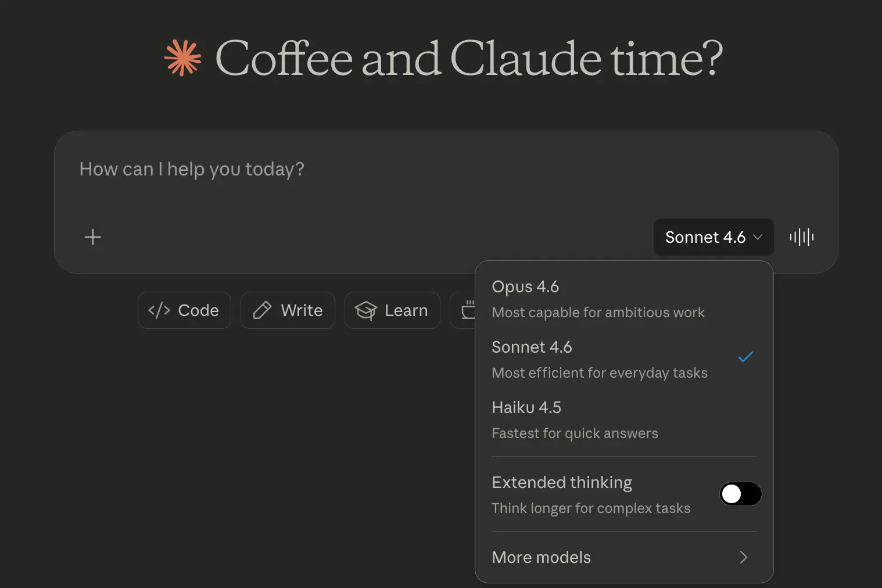
Task: Click the voice dictation waveform icon
Action: pos(802,237)
